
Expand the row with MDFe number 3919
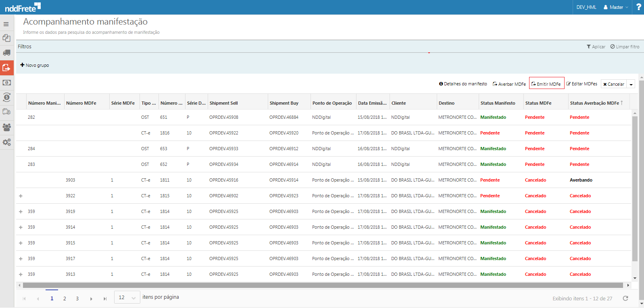pyautogui.click(x=21, y=212)
